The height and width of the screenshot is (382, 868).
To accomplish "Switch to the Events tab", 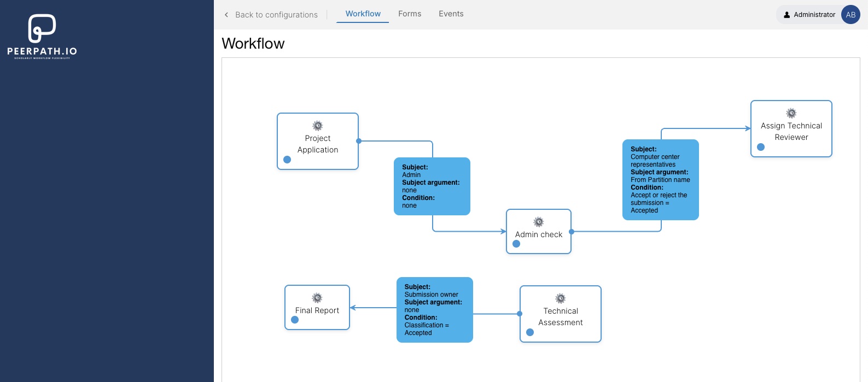I will point(451,14).
